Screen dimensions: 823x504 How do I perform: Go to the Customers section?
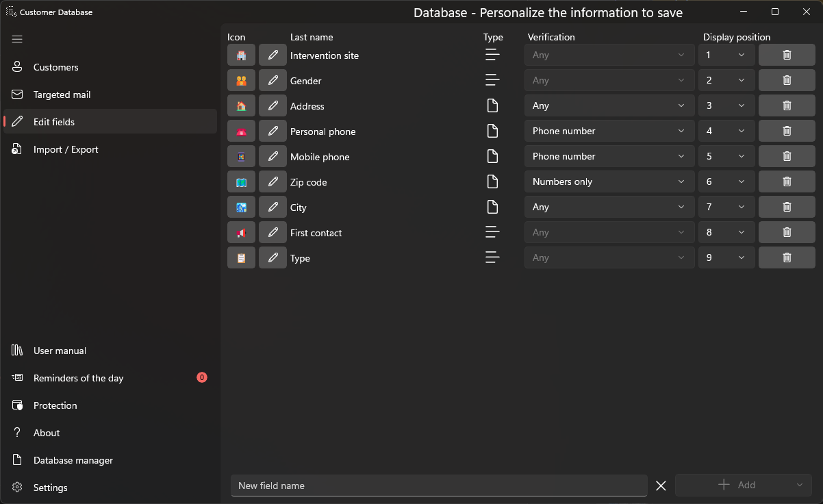[55, 67]
